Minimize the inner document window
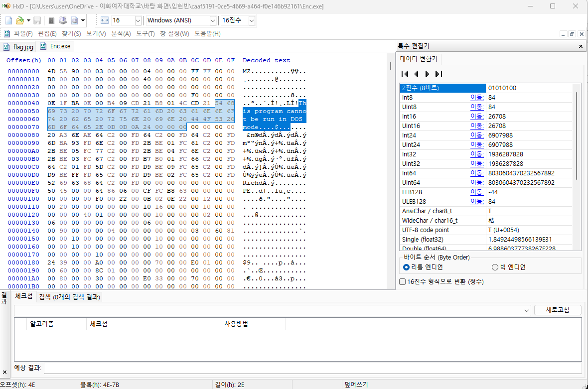Image resolution: width=588 pixels, height=389 pixels. pos(563,34)
